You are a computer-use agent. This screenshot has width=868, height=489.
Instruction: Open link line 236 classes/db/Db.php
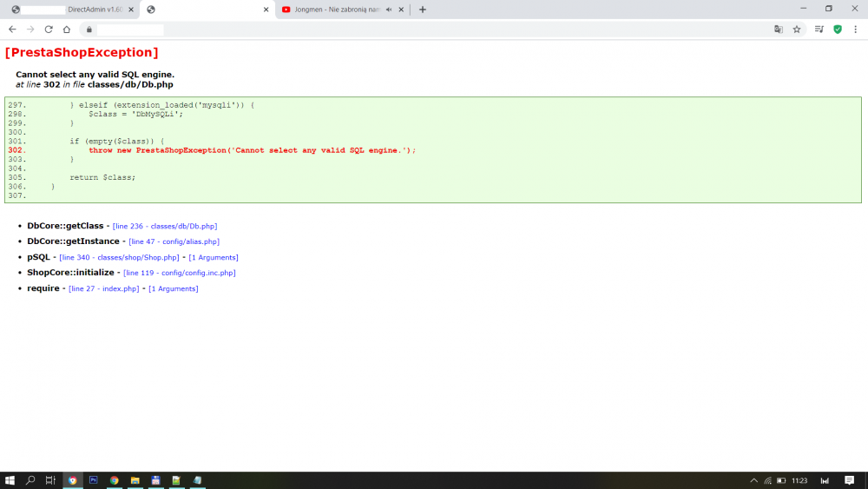click(165, 226)
